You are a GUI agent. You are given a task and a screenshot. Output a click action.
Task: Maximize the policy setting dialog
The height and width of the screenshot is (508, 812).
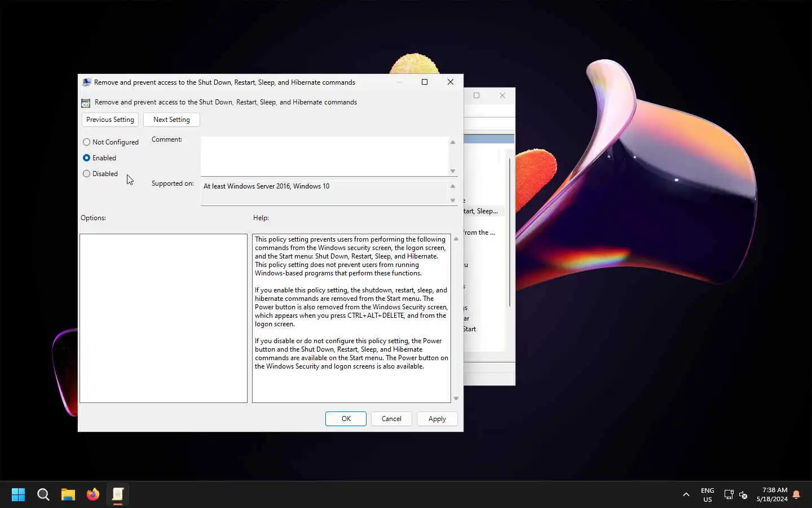pos(425,82)
